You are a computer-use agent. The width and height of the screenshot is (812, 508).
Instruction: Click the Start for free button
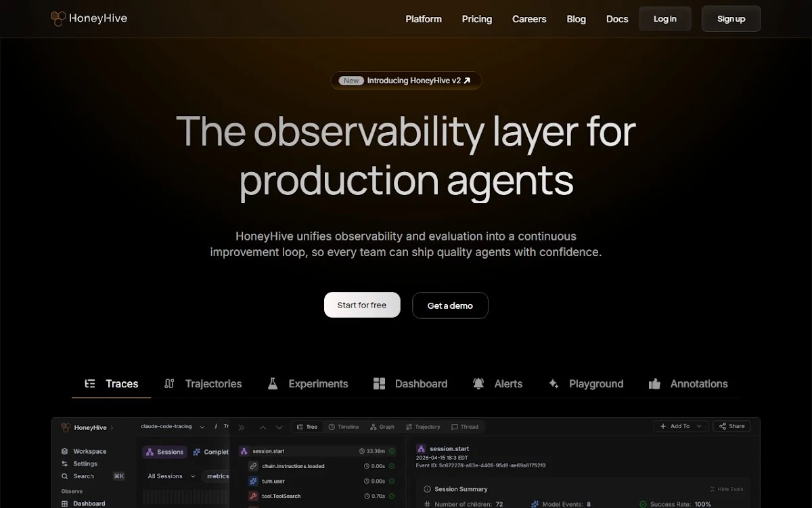[x=362, y=305]
